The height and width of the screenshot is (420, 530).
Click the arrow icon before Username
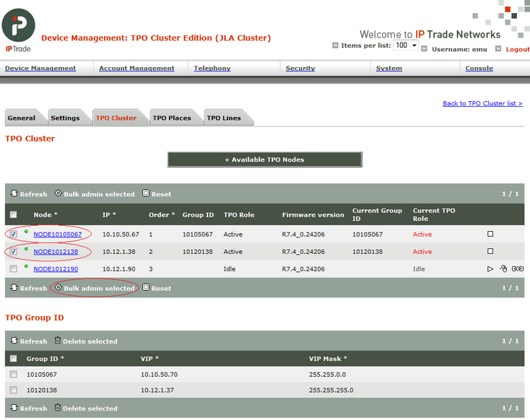[x=424, y=49]
